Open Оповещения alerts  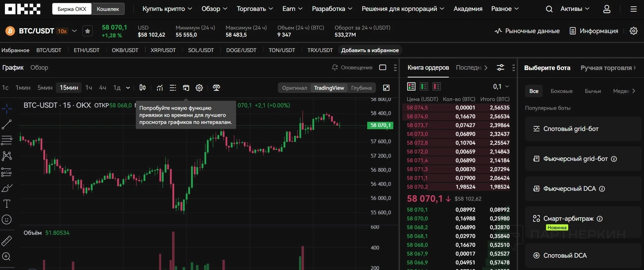pyautogui.click(x=352, y=67)
